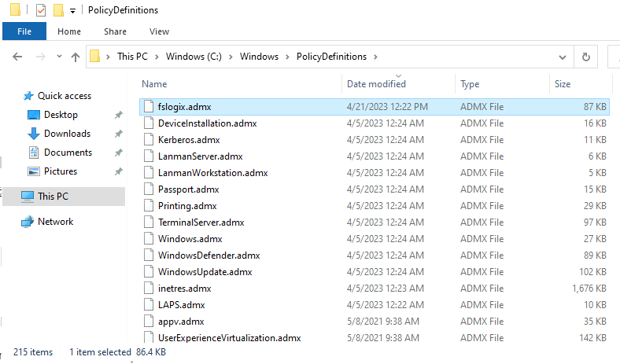The height and width of the screenshot is (364, 620).
Task: Expand chevron after Windows (C:) breadcrumb
Action: coord(231,57)
